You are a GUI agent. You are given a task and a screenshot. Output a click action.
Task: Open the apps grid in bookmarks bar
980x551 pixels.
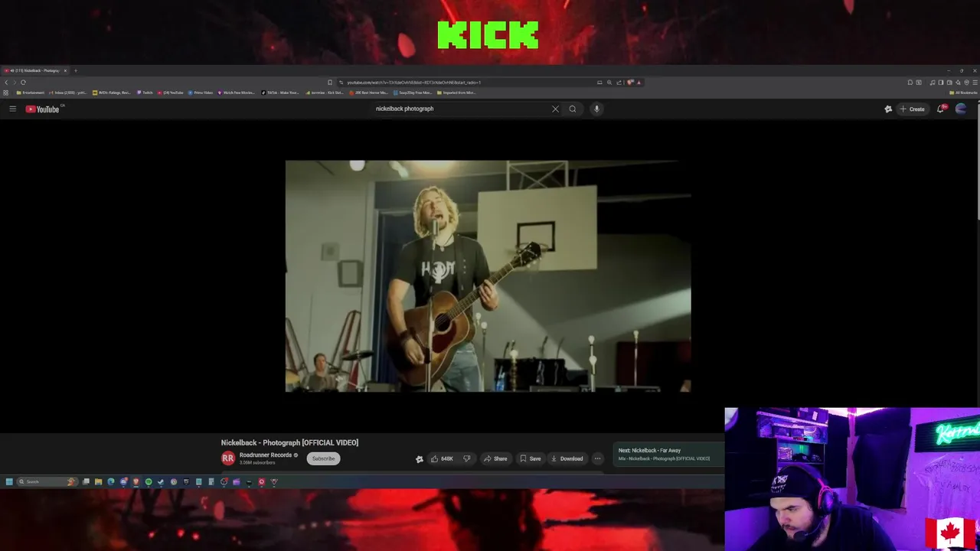tap(5, 93)
